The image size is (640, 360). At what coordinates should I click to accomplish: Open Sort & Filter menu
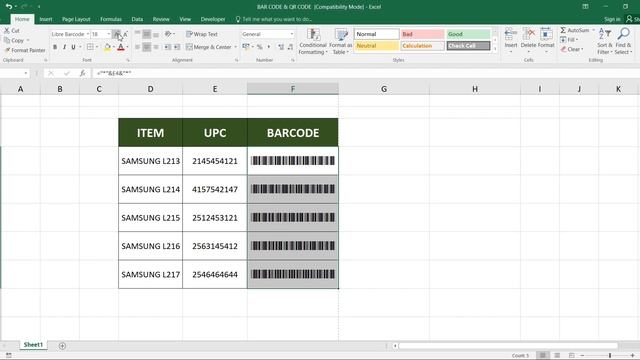click(604, 41)
